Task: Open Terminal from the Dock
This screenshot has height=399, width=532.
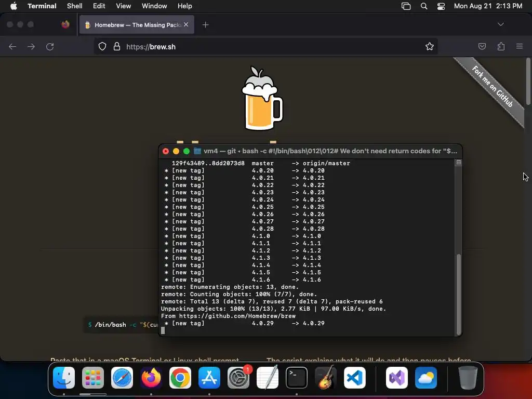Action: [x=297, y=378]
